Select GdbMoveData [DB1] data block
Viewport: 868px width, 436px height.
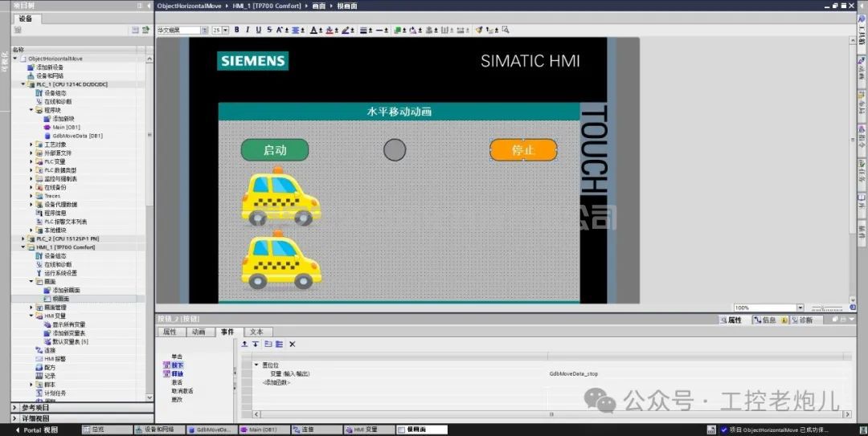77,136
